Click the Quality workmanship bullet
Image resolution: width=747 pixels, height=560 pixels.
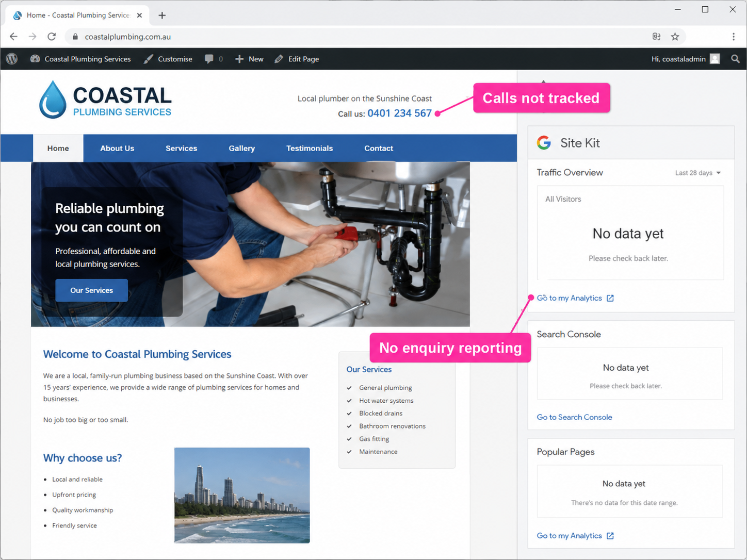pos(83,510)
